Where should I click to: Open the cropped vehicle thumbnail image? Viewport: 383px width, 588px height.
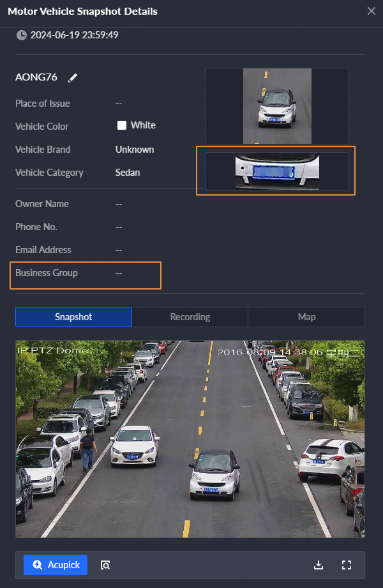(x=277, y=105)
